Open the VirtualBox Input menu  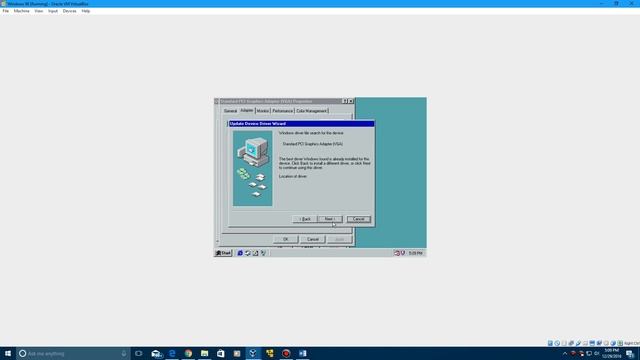(53, 11)
